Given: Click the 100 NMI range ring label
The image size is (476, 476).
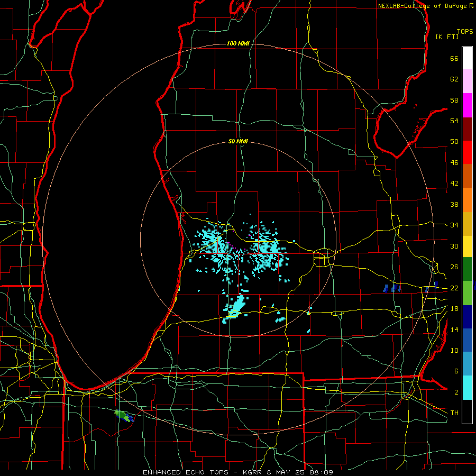Looking at the screenshot, I should 238,43.
